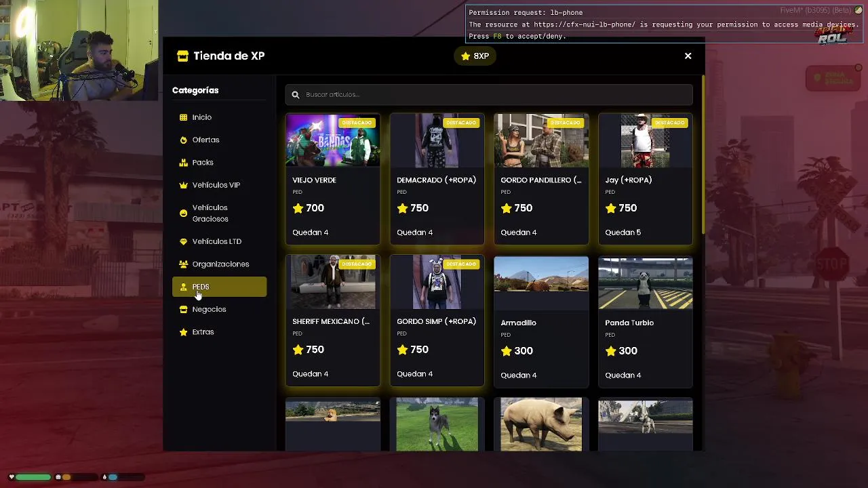Select Vehículos VIP category
This screenshot has width=868, height=488.
pyautogui.click(x=219, y=185)
